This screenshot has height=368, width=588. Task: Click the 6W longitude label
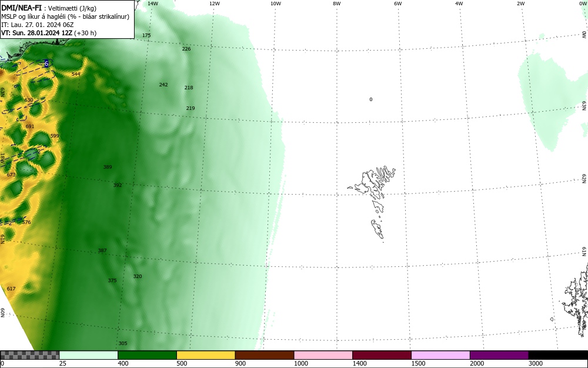click(x=398, y=4)
